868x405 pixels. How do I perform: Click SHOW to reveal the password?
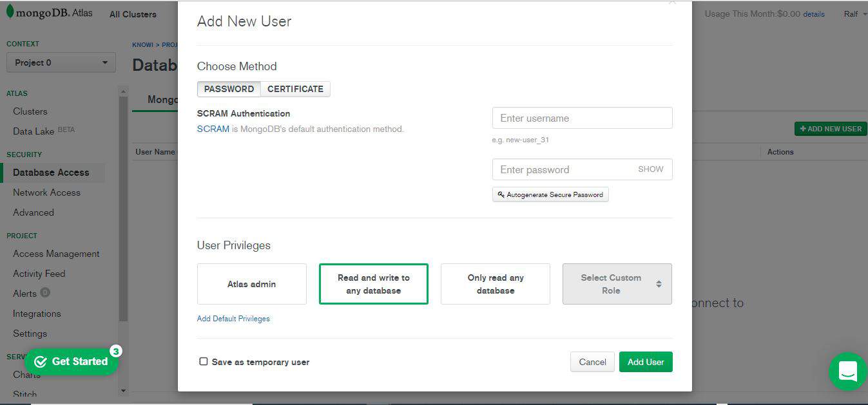650,169
